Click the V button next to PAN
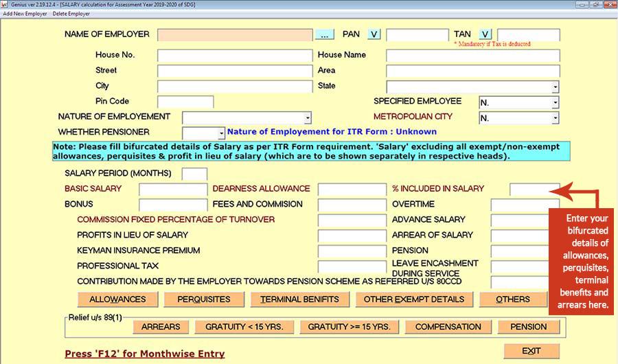 (374, 34)
